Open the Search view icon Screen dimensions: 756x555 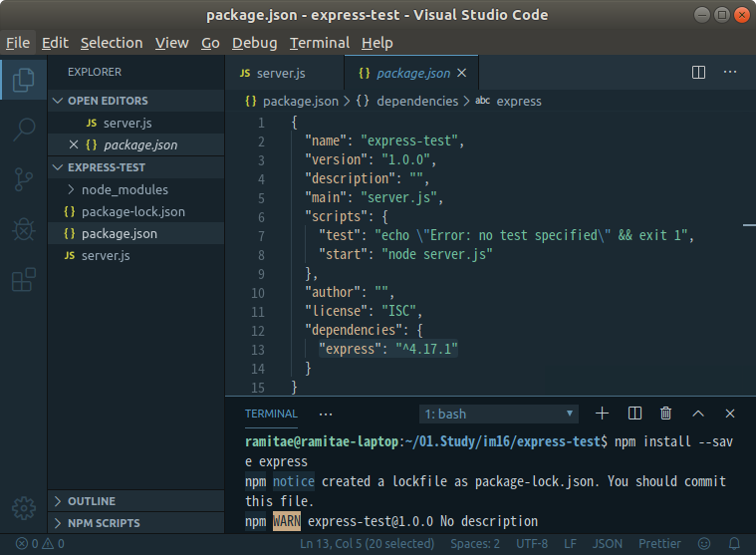click(24, 130)
